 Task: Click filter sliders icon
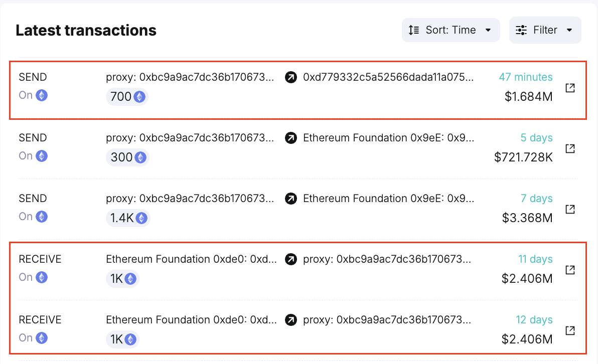point(521,30)
